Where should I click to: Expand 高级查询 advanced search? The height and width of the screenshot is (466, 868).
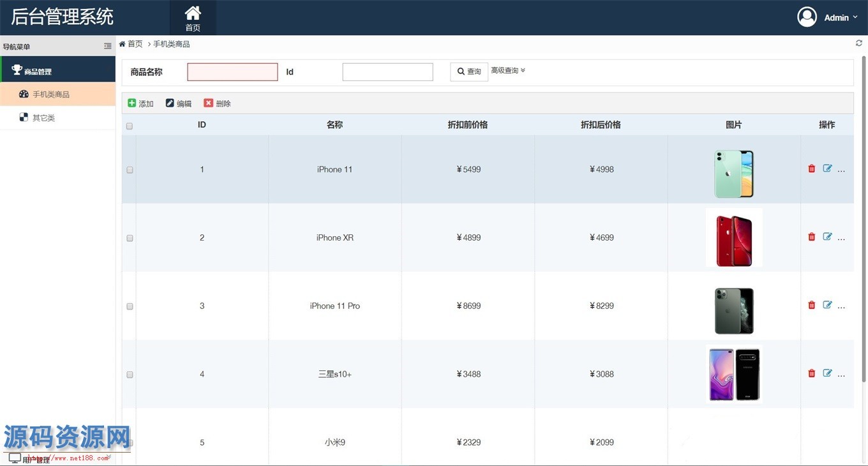coord(508,70)
